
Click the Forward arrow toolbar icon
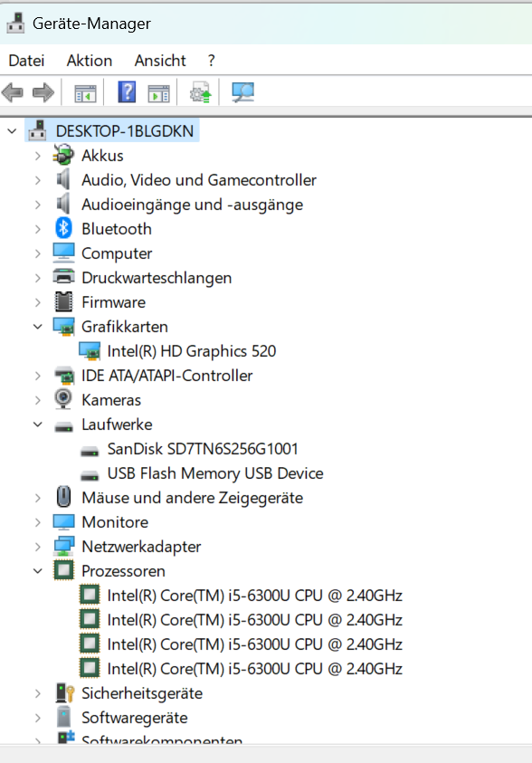click(43, 92)
